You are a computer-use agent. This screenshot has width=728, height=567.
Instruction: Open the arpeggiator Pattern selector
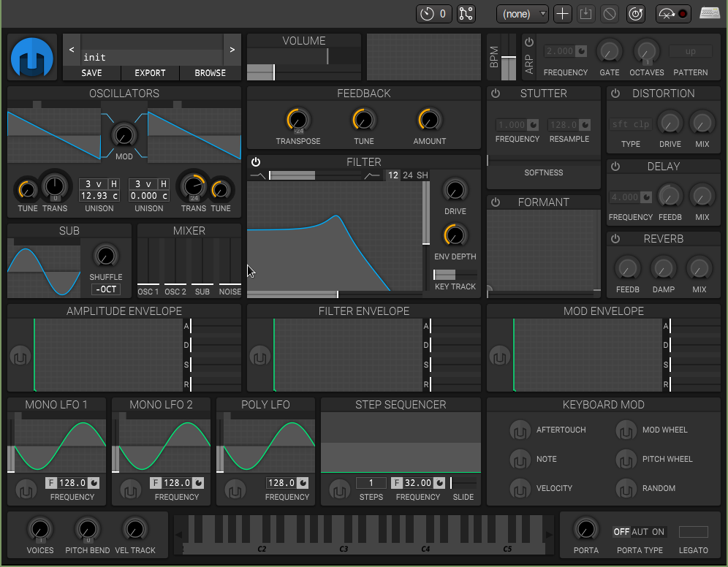pyautogui.click(x=690, y=52)
